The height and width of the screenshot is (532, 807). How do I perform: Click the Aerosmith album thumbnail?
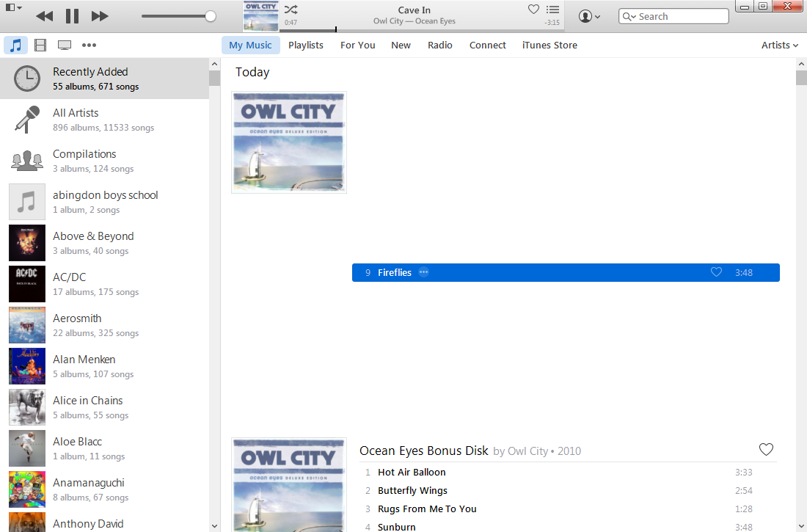[26, 325]
